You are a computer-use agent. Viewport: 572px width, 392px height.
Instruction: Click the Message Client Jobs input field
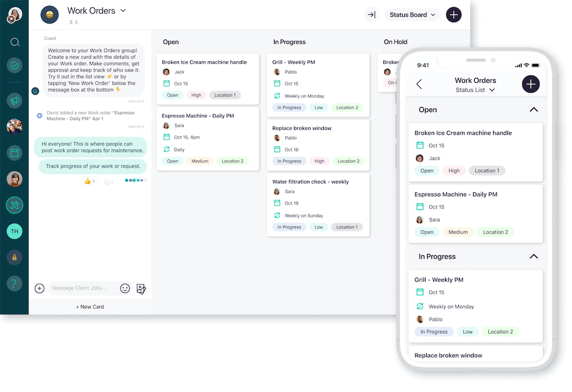tap(83, 288)
